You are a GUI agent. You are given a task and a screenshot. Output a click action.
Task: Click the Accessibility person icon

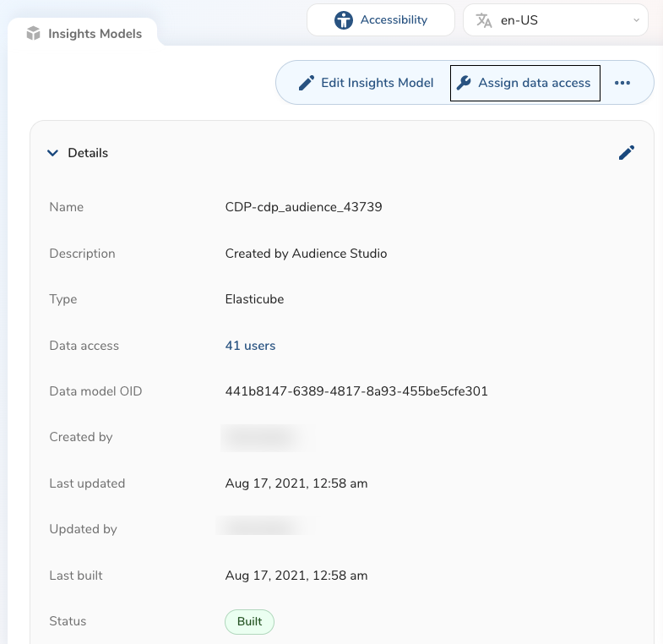[x=344, y=20]
